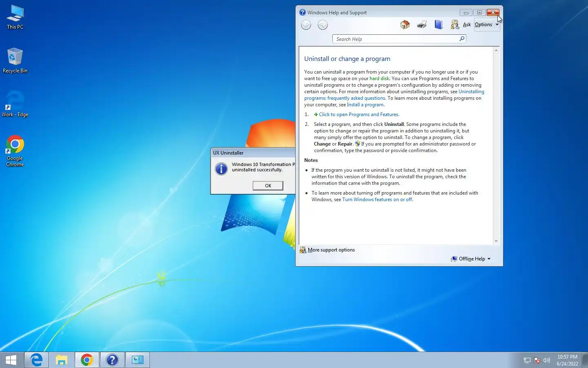Screen dimensions: 588x368
Task: Select the This PC desktop icon
Action: click(x=15, y=17)
